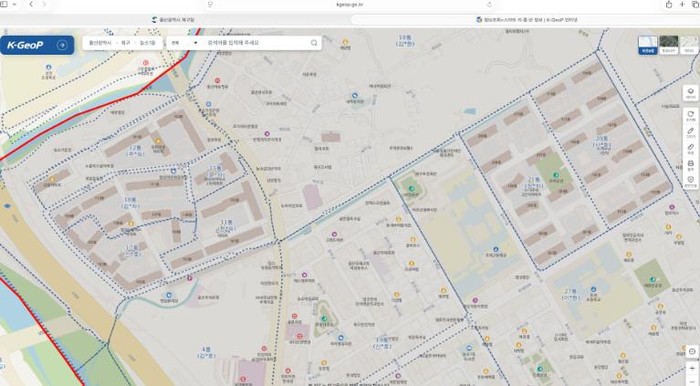Viewport: 700px width, 386px height.
Task: Switch to the white outline basemap thumbnail
Action: (x=689, y=45)
